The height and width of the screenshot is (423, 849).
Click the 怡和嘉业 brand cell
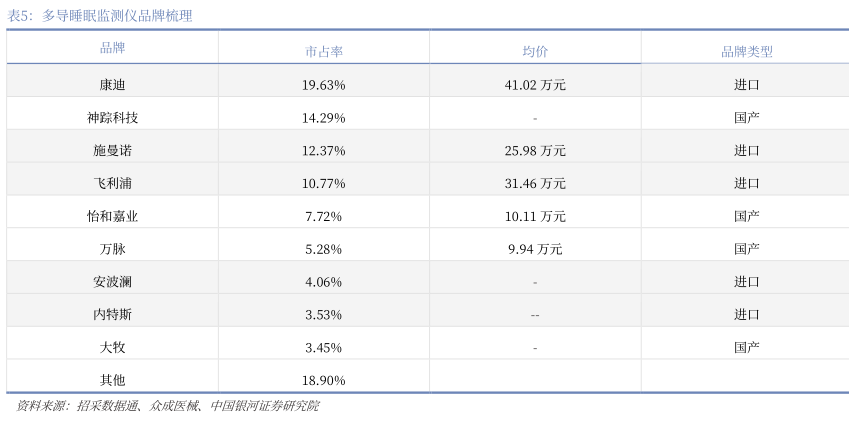(112, 216)
